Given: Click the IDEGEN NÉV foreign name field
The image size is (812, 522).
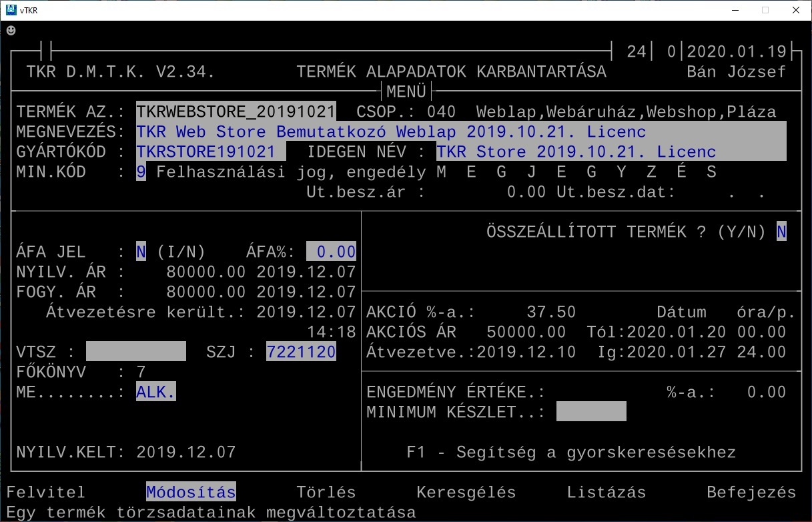Looking at the screenshot, I should pos(611,152).
